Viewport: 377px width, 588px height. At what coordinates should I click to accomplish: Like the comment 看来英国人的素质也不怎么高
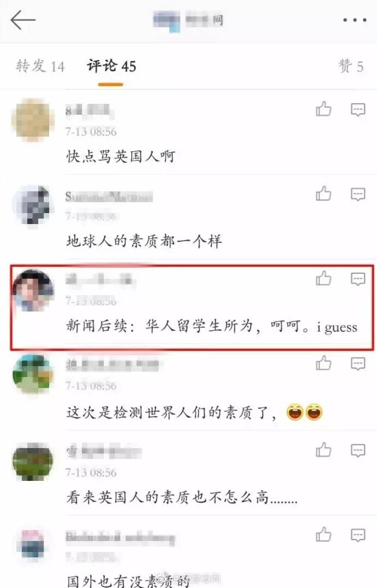pos(323,450)
